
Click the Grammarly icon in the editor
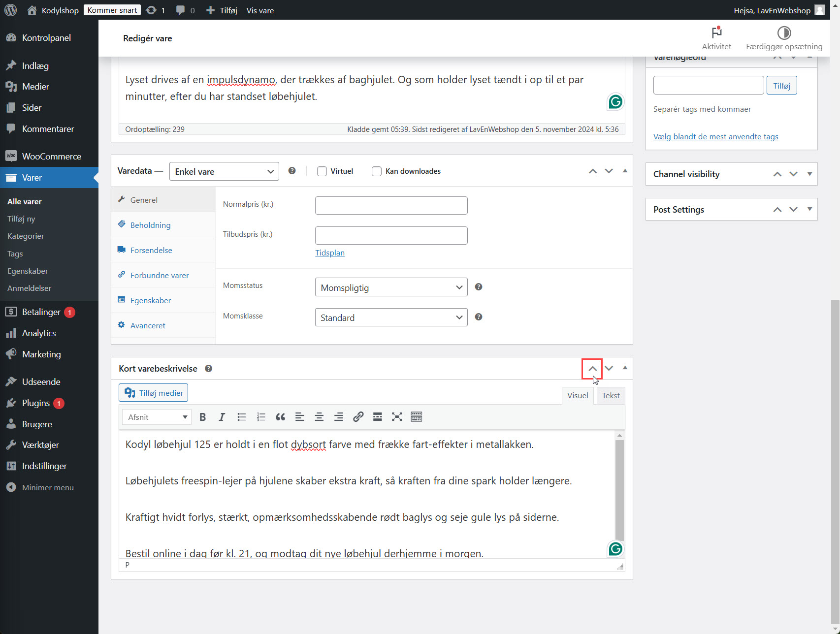615,549
